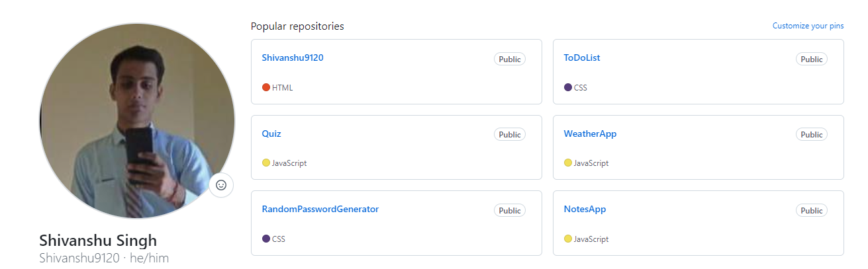Click the yellow JavaScript dot under WeatherApp
This screenshot has height=269, width=868.
(568, 163)
